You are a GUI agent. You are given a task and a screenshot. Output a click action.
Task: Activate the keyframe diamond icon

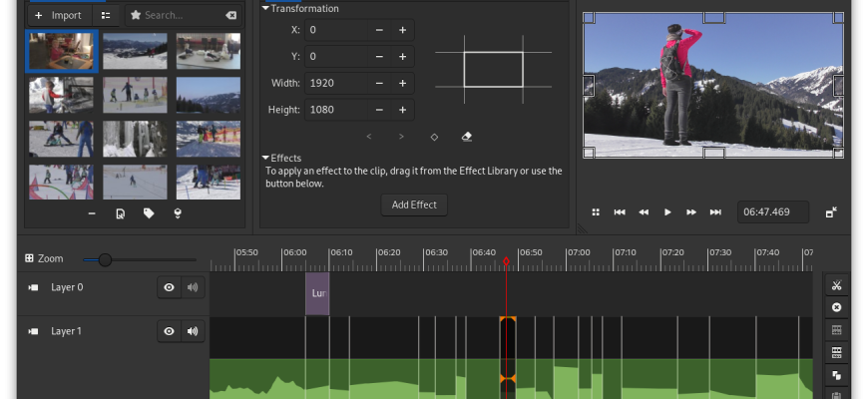tap(434, 137)
